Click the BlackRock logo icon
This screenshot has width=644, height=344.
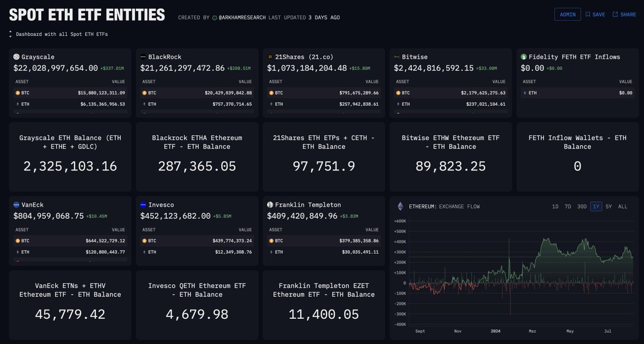coord(143,57)
